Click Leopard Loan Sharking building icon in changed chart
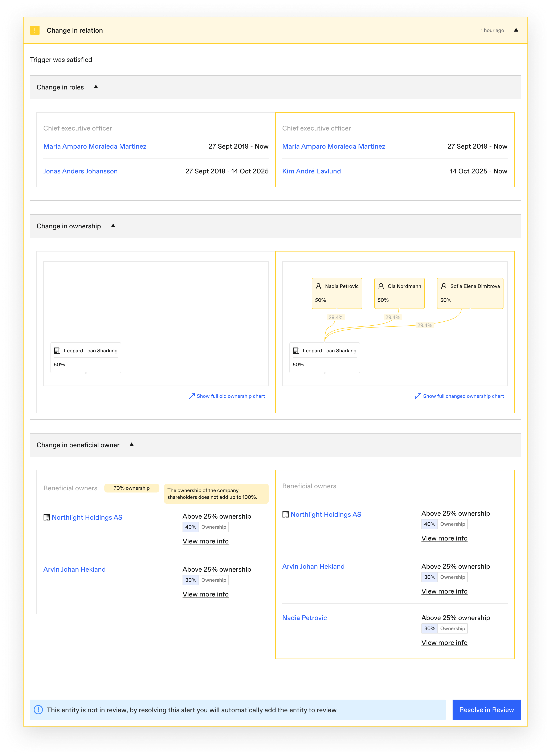Image resolution: width=551 pixels, height=756 pixels. click(x=296, y=351)
